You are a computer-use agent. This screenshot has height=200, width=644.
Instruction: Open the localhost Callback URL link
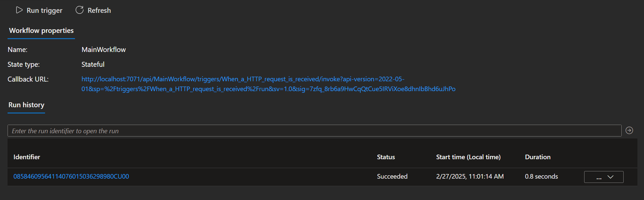(x=243, y=79)
